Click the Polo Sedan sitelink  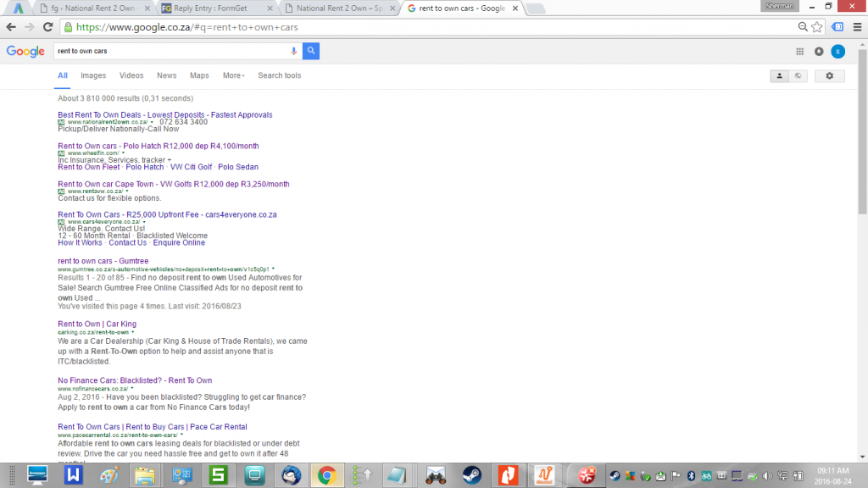(x=238, y=167)
